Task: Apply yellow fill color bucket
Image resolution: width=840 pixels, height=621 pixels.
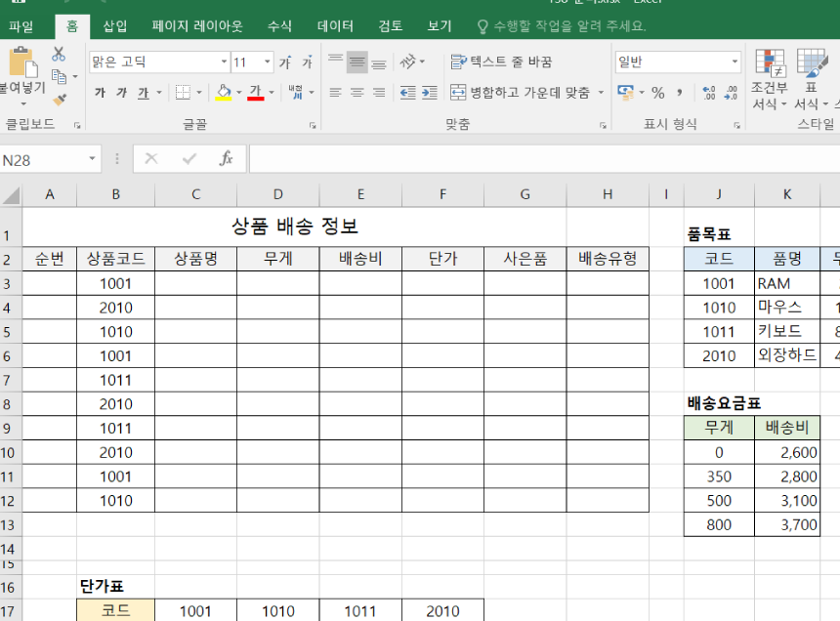Action: tap(224, 93)
